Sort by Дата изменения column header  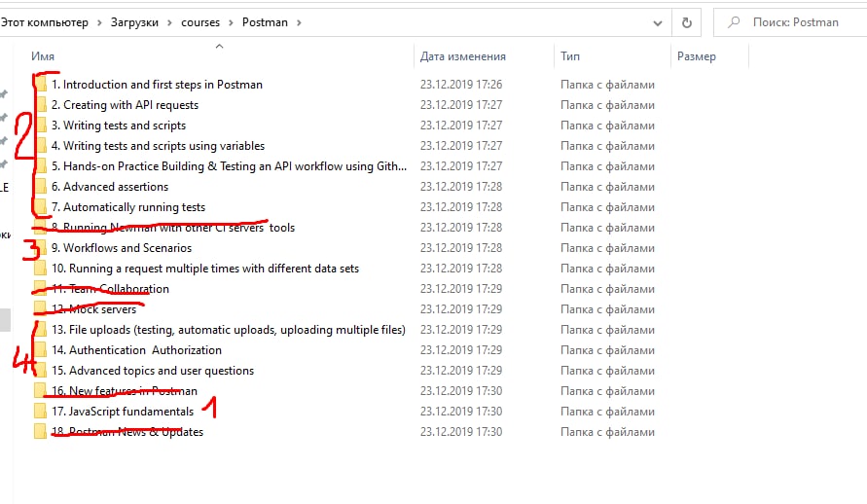(463, 56)
